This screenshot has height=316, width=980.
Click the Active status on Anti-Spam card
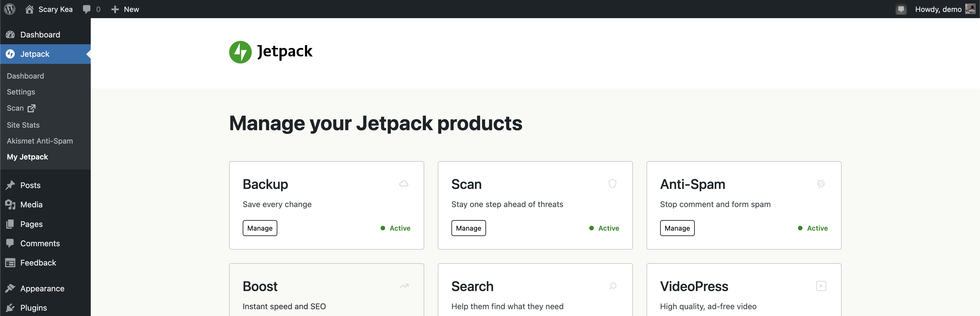(813, 228)
